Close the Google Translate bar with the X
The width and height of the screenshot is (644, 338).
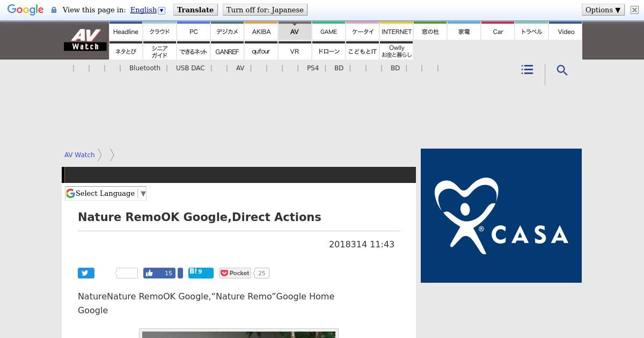(x=634, y=10)
